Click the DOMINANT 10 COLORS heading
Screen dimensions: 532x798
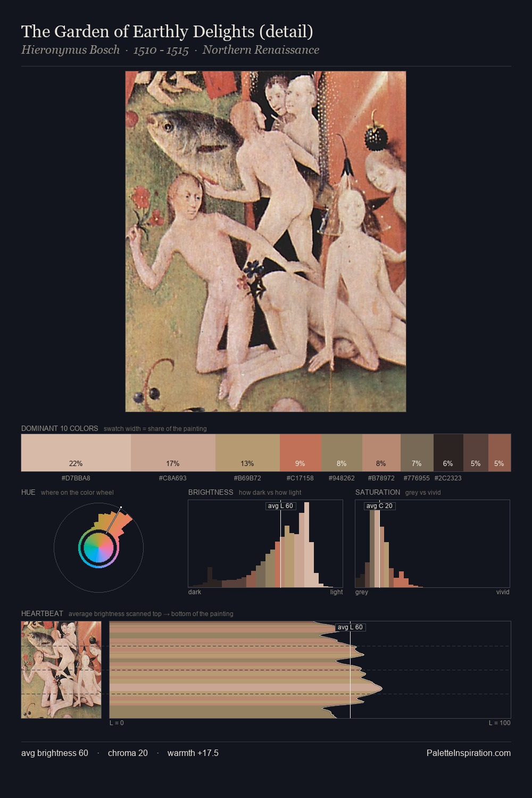[x=60, y=428]
